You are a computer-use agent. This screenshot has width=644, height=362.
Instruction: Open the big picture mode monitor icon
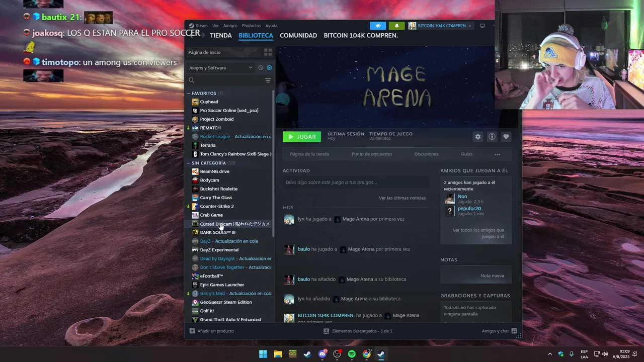coord(482,26)
